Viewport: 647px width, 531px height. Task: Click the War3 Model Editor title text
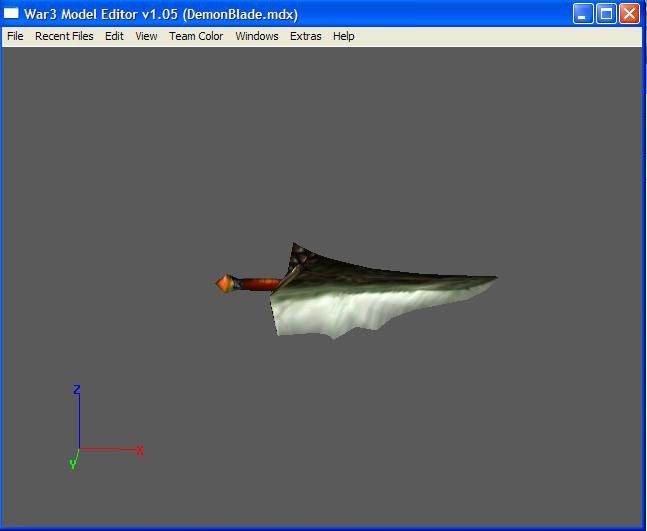click(x=161, y=14)
